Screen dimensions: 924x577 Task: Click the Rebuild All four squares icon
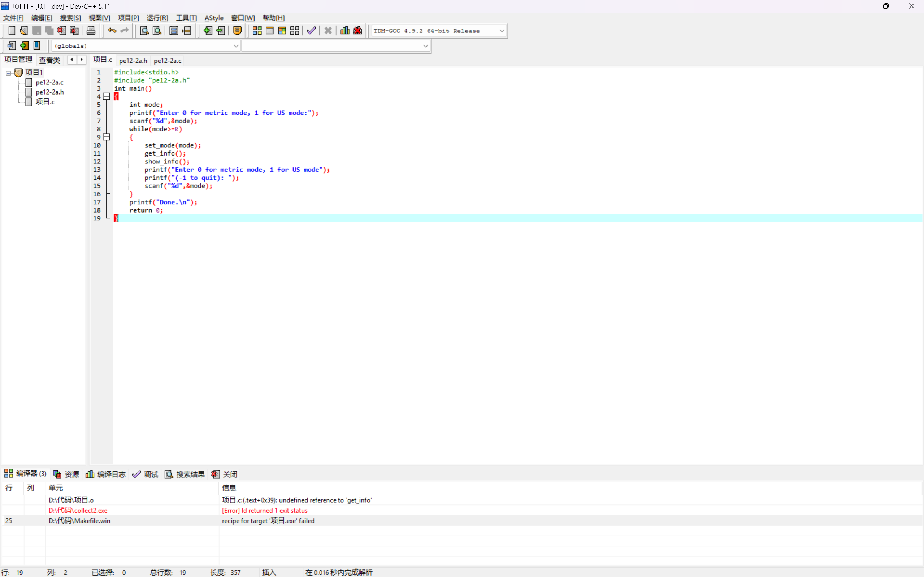[x=294, y=31]
